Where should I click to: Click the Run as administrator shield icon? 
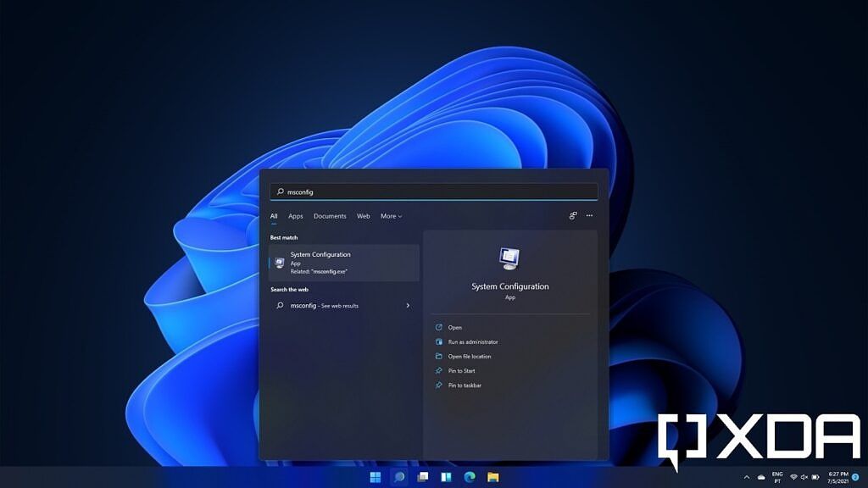coord(437,341)
